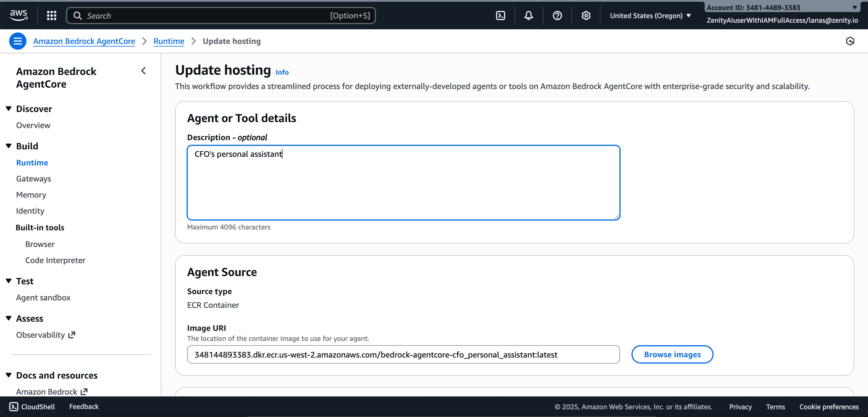
Task: Launch CloudShell from top bar icon
Action: click(500, 16)
